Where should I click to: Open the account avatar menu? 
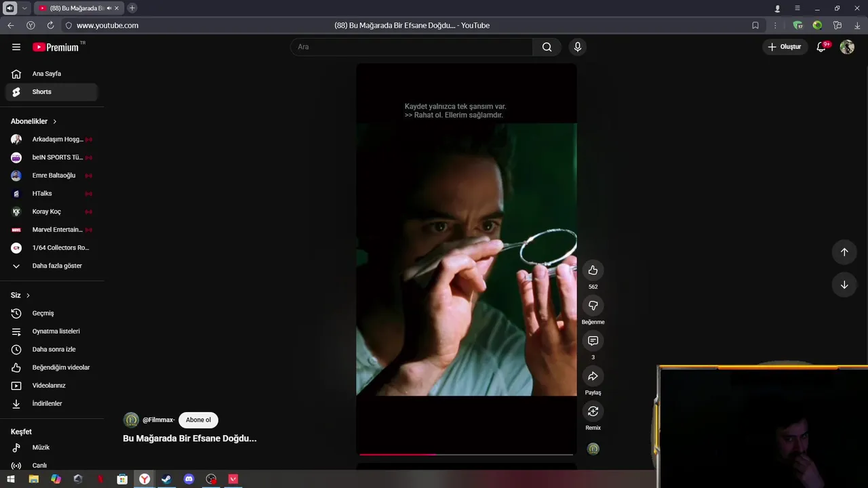pyautogui.click(x=847, y=47)
